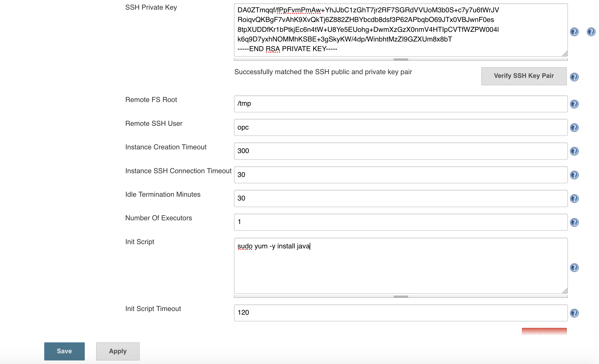599x364 pixels.
Task: Focus the Remote FS Root field
Action: 401,104
